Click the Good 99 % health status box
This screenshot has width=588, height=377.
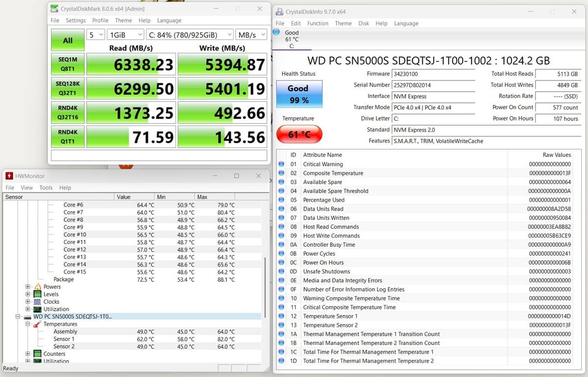click(298, 94)
